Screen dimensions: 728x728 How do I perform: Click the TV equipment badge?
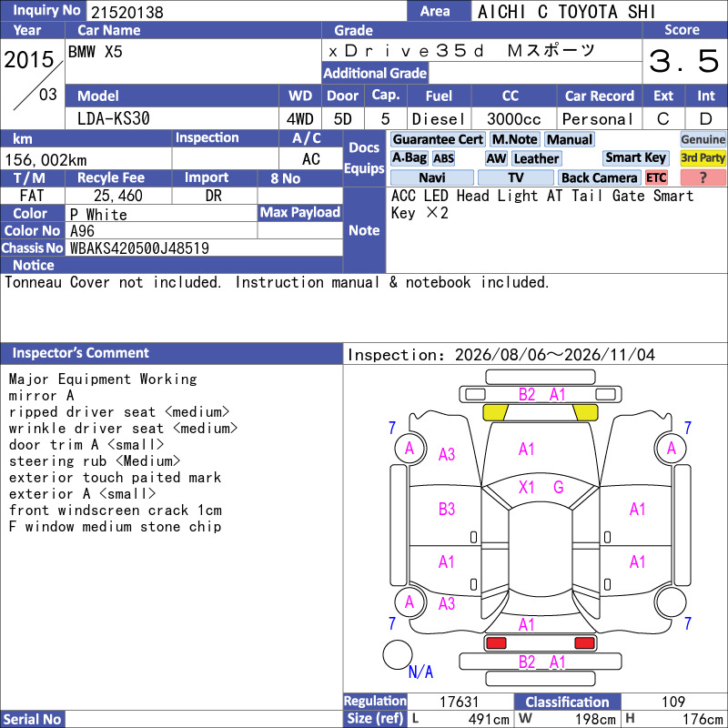click(x=515, y=177)
